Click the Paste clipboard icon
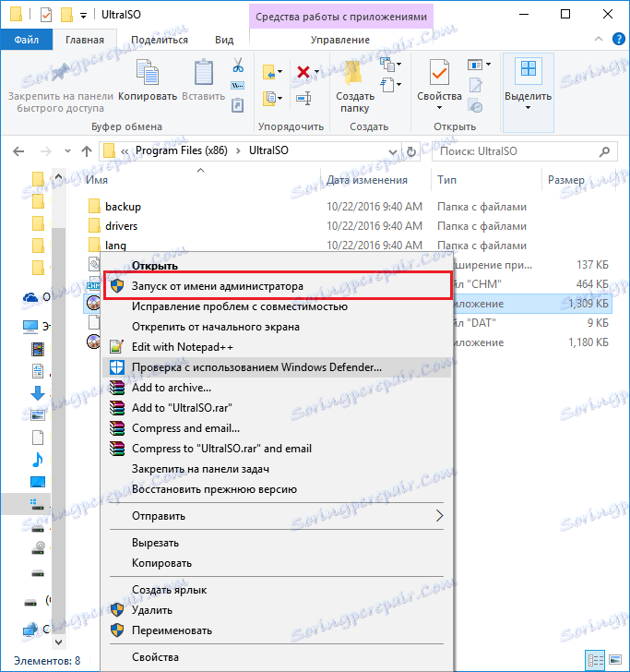 coord(204,72)
